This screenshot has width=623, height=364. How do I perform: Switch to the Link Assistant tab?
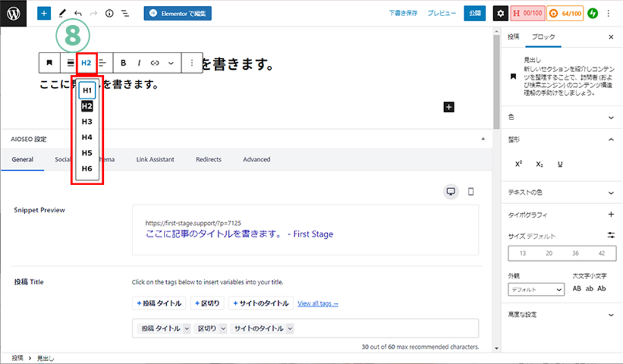[155, 159]
